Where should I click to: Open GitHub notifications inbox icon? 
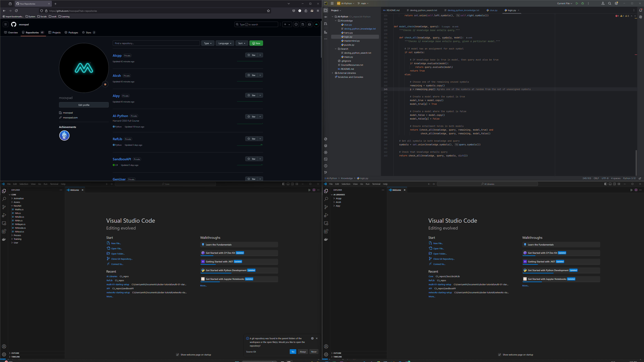pyautogui.click(x=310, y=24)
